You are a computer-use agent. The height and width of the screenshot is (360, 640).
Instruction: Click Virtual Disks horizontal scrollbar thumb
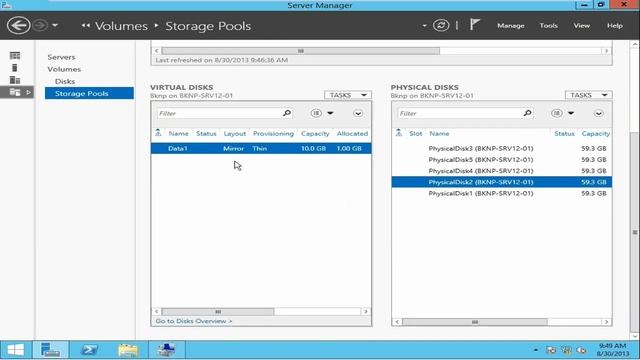pyautogui.click(x=218, y=312)
